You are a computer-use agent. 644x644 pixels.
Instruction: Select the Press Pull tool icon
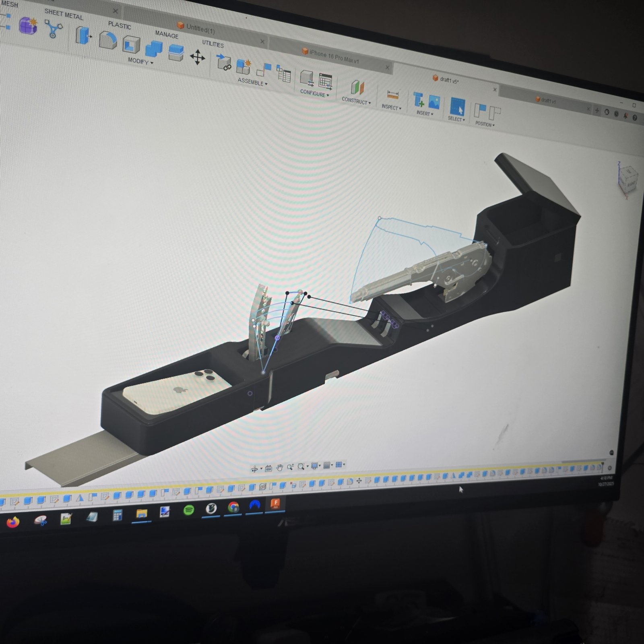(x=83, y=35)
